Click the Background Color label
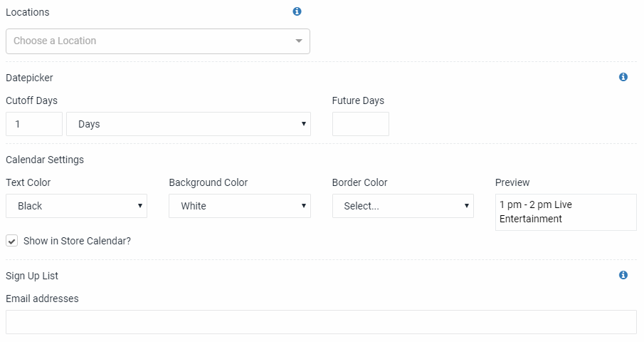 (208, 182)
